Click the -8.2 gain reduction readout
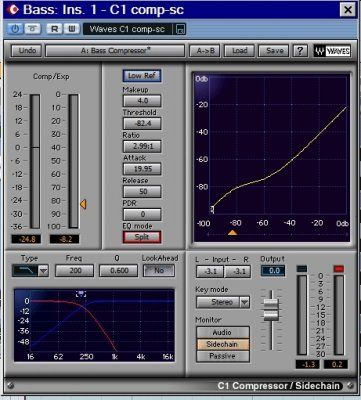The width and height of the screenshot is (361, 400). click(65, 239)
